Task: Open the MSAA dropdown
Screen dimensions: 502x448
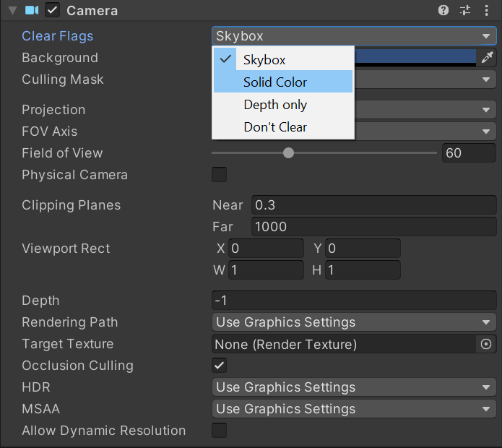Action: coord(354,409)
